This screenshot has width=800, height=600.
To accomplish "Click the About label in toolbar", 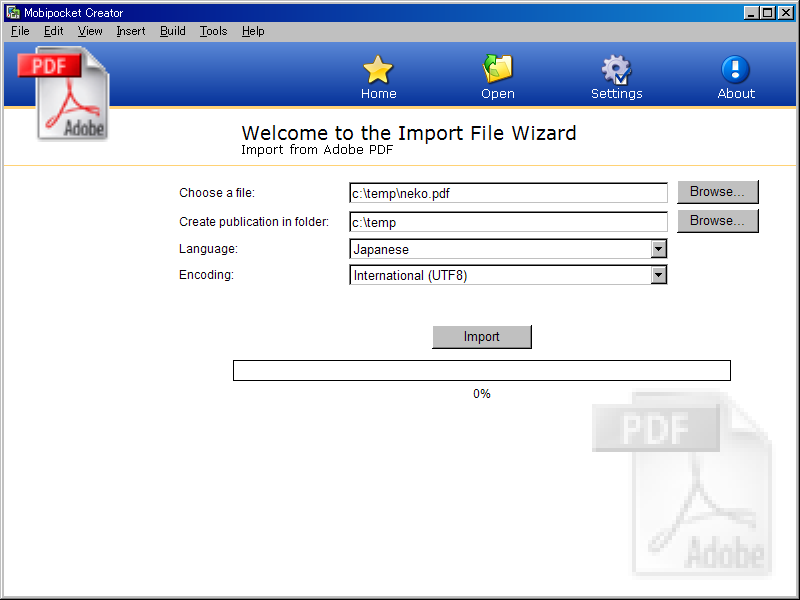I will tap(736, 93).
